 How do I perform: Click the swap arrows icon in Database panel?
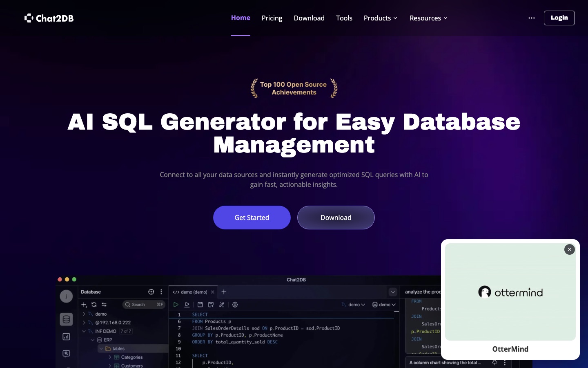pos(104,305)
